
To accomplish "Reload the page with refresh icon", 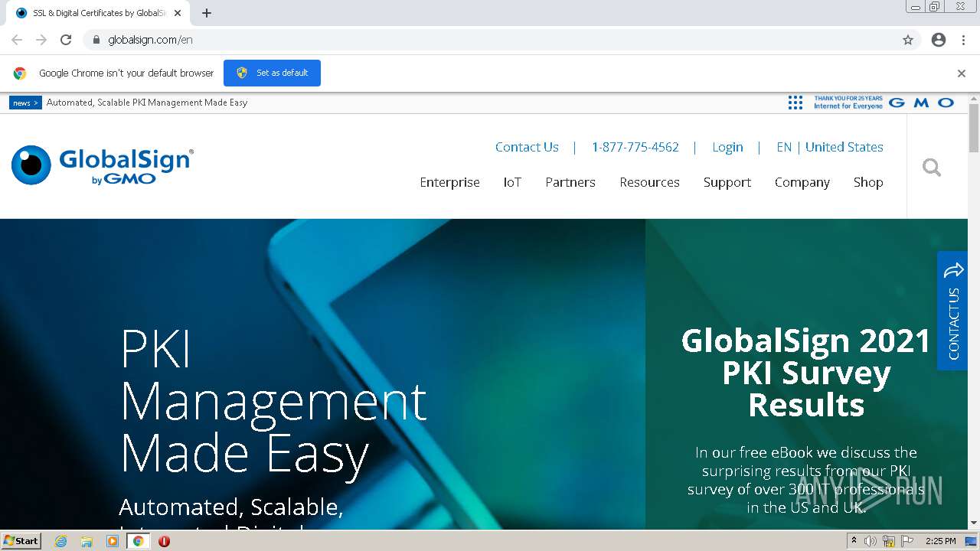I will pos(66,40).
